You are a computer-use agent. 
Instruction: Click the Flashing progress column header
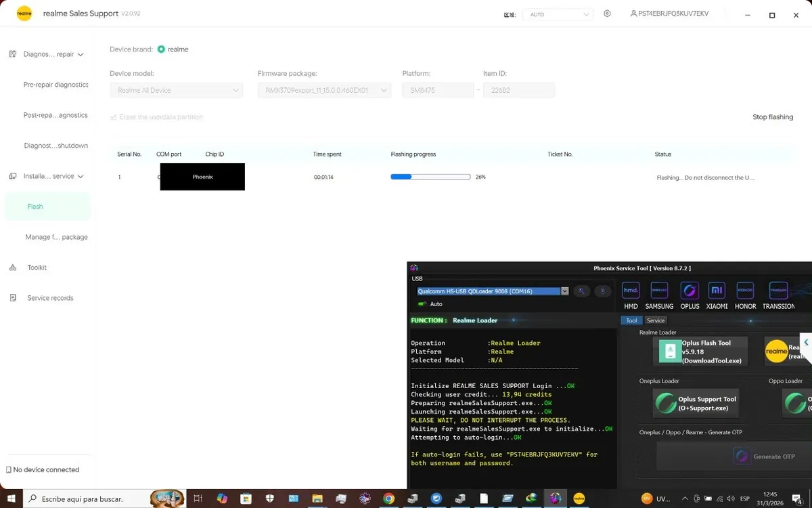coord(413,154)
